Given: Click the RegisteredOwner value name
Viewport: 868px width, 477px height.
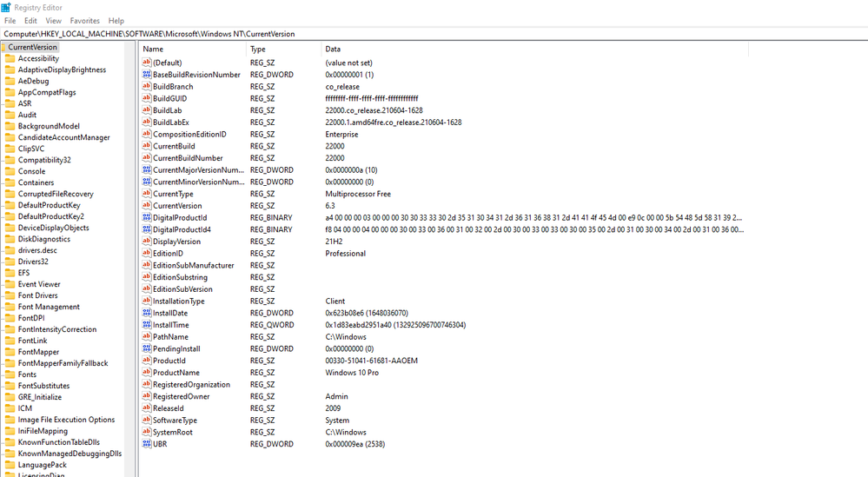Looking at the screenshot, I should pyautogui.click(x=182, y=396).
